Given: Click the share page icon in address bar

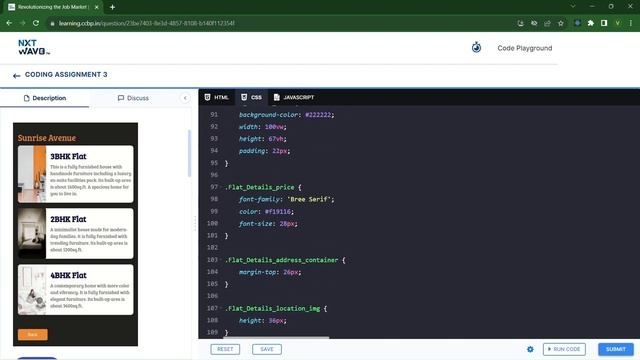Looking at the screenshot, I should (547, 23).
